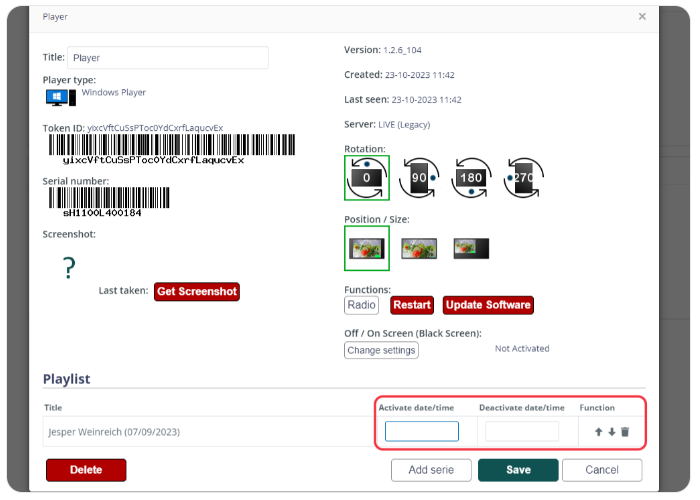Click the Get Screenshot button
The height and width of the screenshot is (500, 700).
[197, 292]
